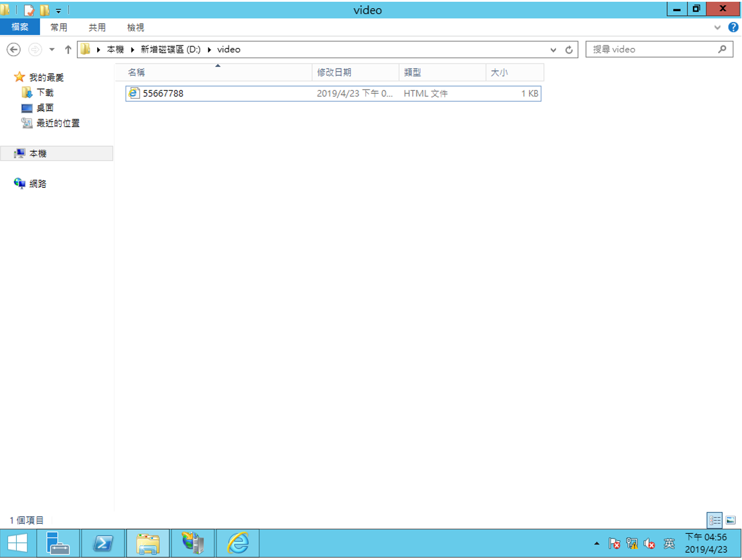This screenshot has width=742, height=560.
Task: Open 最近的位置 in navigation pane
Action: click(x=58, y=123)
